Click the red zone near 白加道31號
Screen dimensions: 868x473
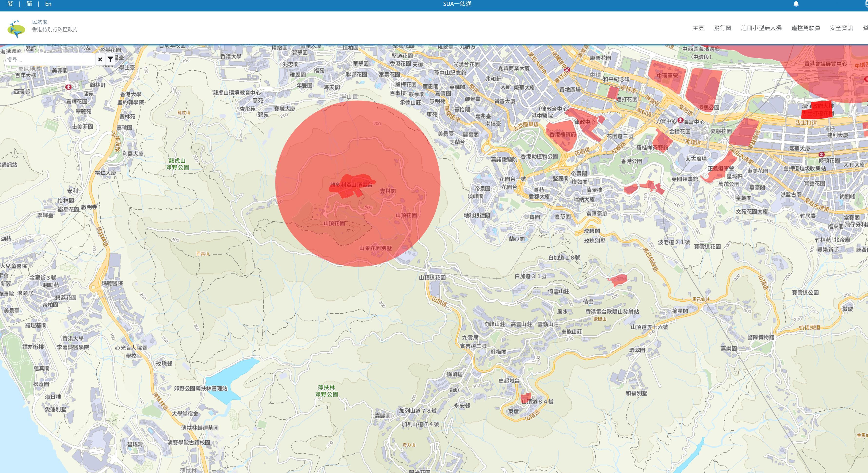618,280
